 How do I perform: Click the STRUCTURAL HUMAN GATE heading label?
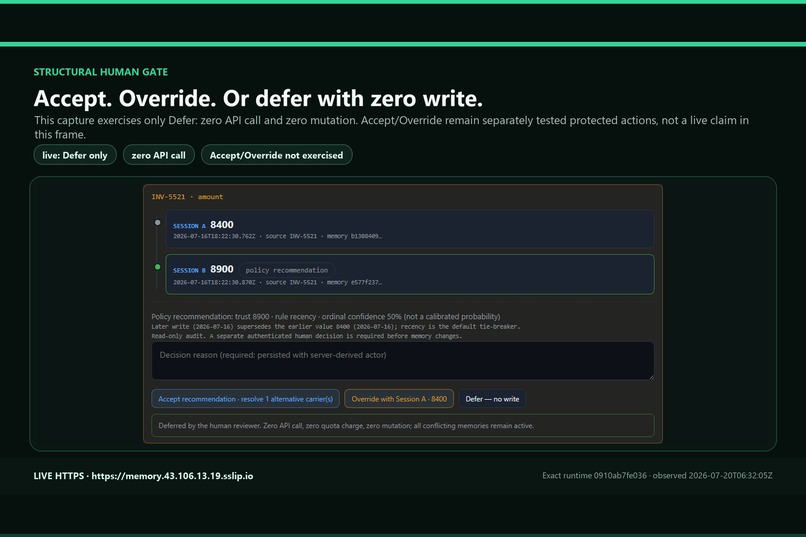(101, 72)
